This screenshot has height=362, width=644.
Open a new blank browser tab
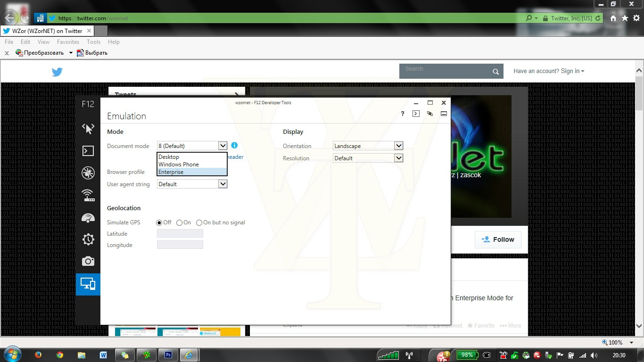coord(101,31)
